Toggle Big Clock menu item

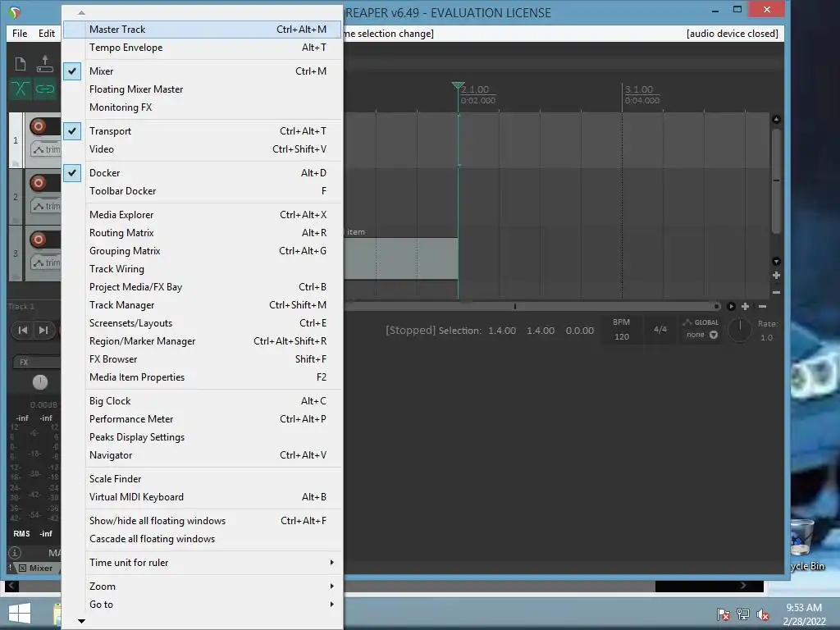click(203, 401)
